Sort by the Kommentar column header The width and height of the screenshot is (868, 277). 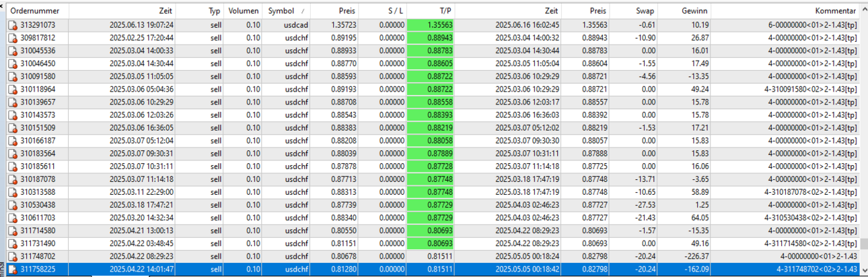pos(785,11)
